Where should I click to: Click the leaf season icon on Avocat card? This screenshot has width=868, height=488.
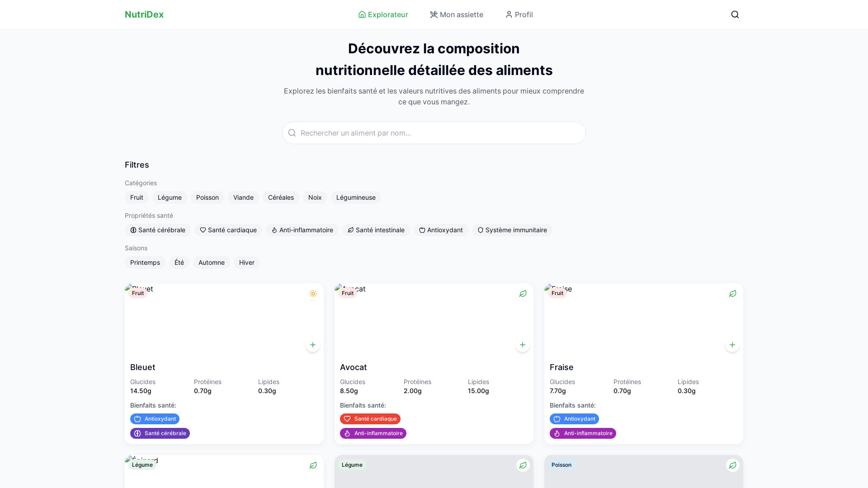pyautogui.click(x=523, y=294)
